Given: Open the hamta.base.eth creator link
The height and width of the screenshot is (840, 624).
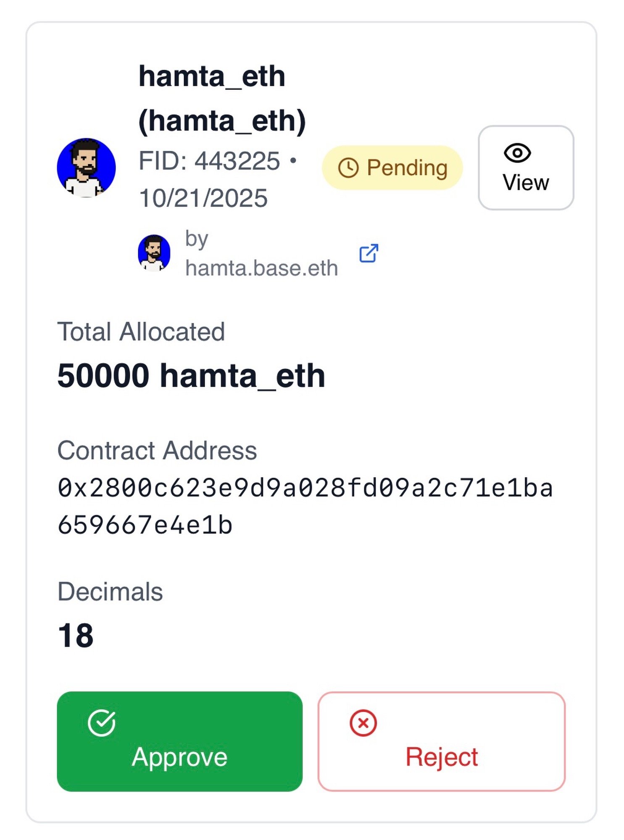Looking at the screenshot, I should (x=261, y=268).
